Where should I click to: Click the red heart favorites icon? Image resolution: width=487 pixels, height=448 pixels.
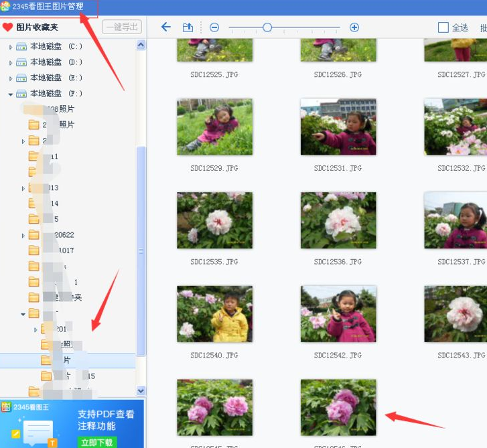pos(8,27)
